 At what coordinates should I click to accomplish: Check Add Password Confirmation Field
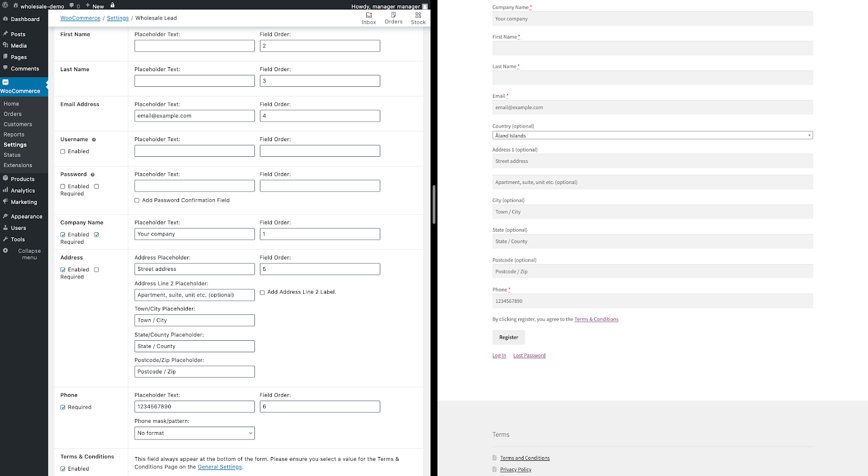[x=137, y=200]
